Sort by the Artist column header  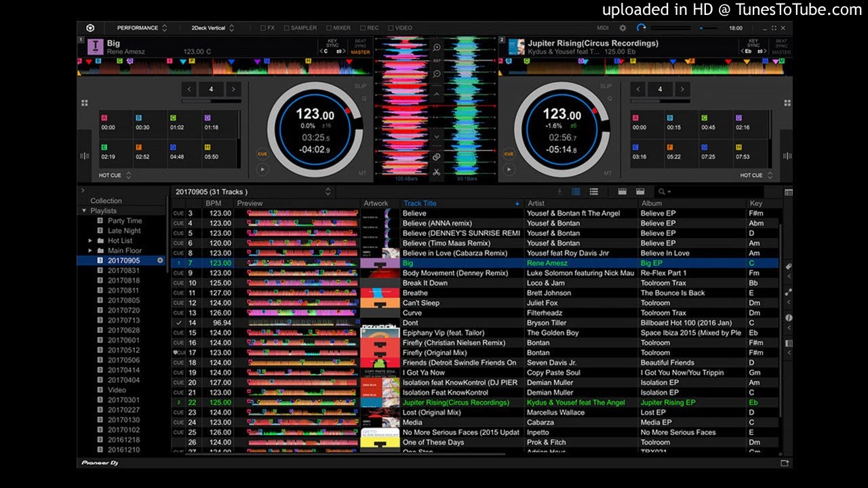(581, 203)
